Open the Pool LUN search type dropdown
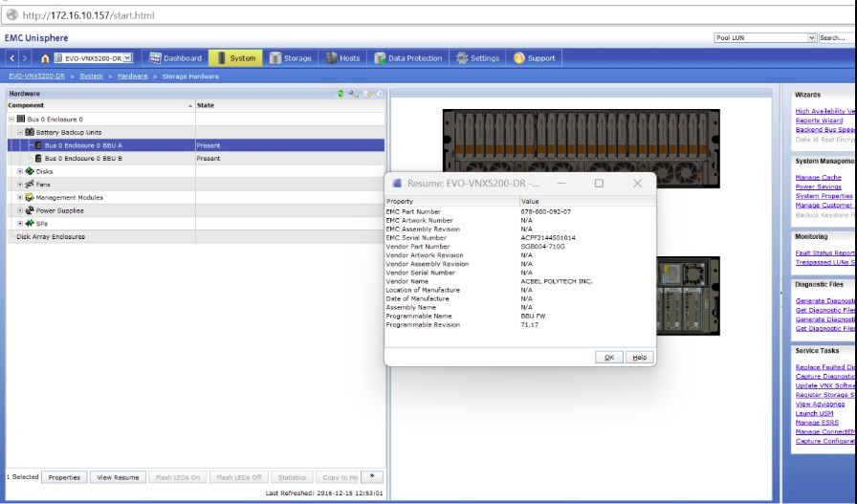 (812, 37)
